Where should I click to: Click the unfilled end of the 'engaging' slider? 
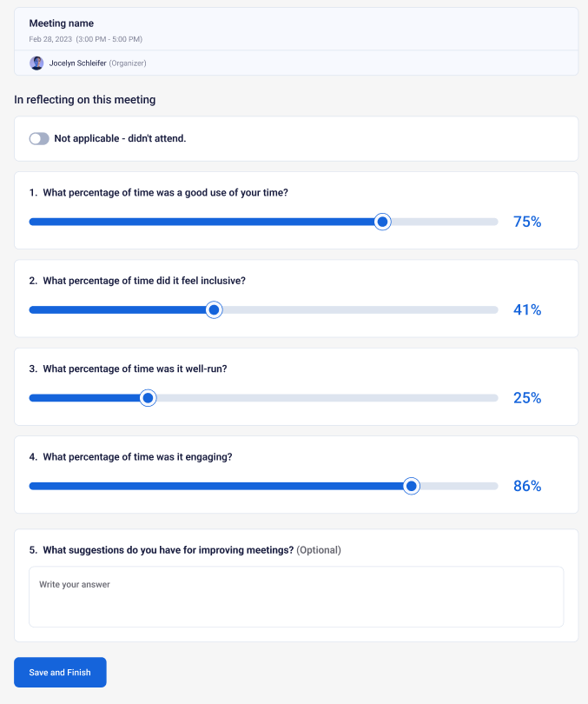[x=459, y=486]
